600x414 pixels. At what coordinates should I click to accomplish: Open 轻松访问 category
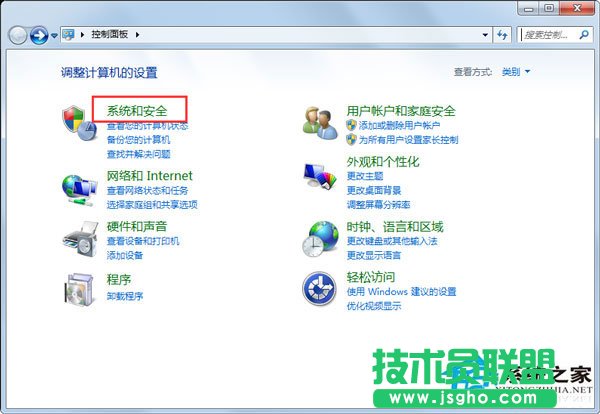[370, 277]
